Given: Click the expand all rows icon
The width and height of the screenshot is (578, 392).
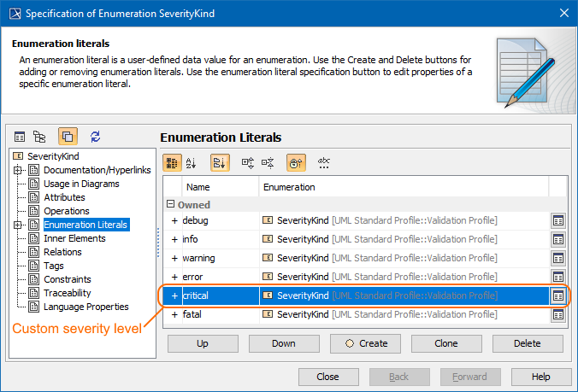Looking at the screenshot, I should [x=248, y=161].
